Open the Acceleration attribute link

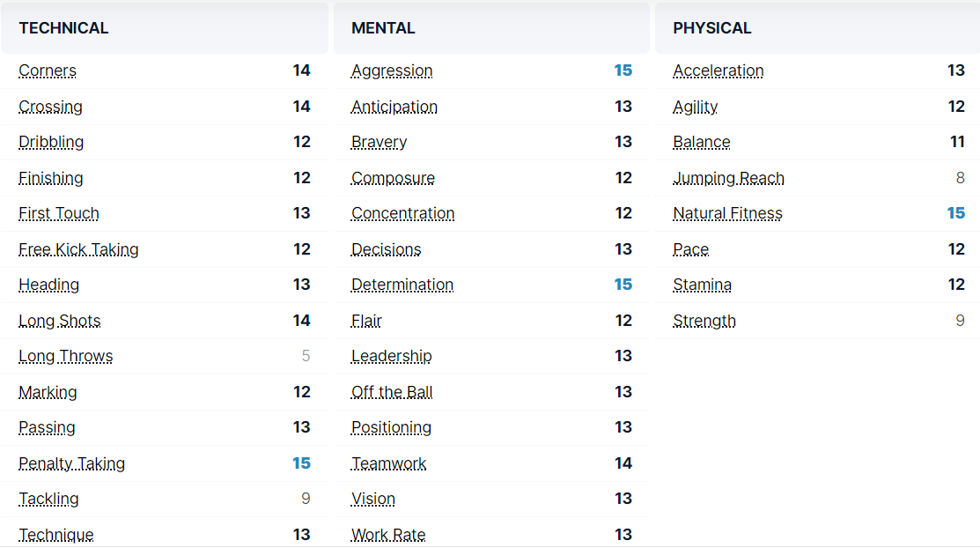(718, 71)
